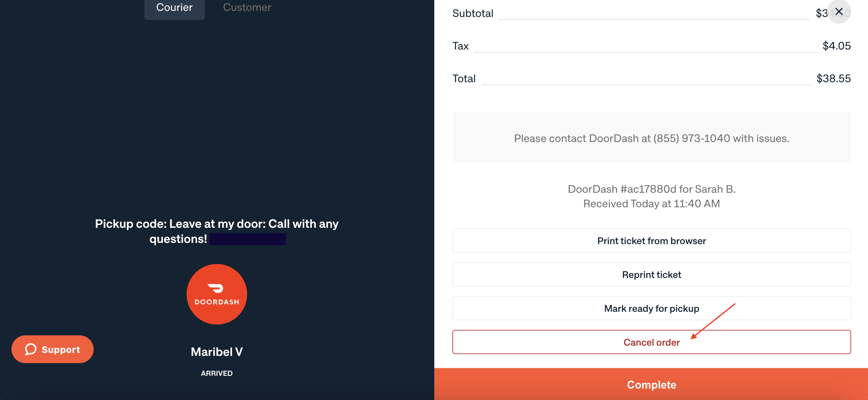Open the Support chat

53,349
